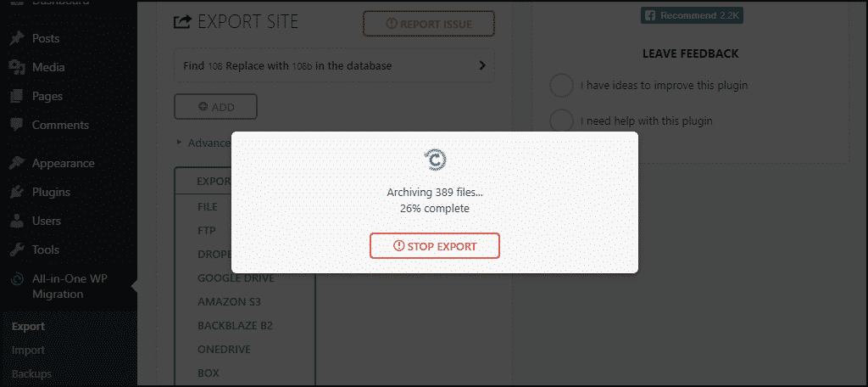Select the Users person icon
Image resolution: width=868 pixels, height=387 pixels.
[x=17, y=222]
